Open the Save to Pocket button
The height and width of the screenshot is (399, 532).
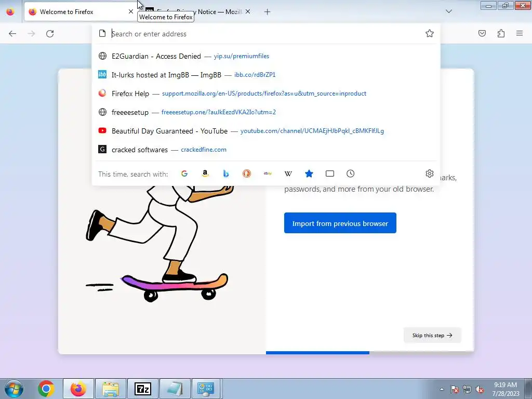tap(482, 33)
